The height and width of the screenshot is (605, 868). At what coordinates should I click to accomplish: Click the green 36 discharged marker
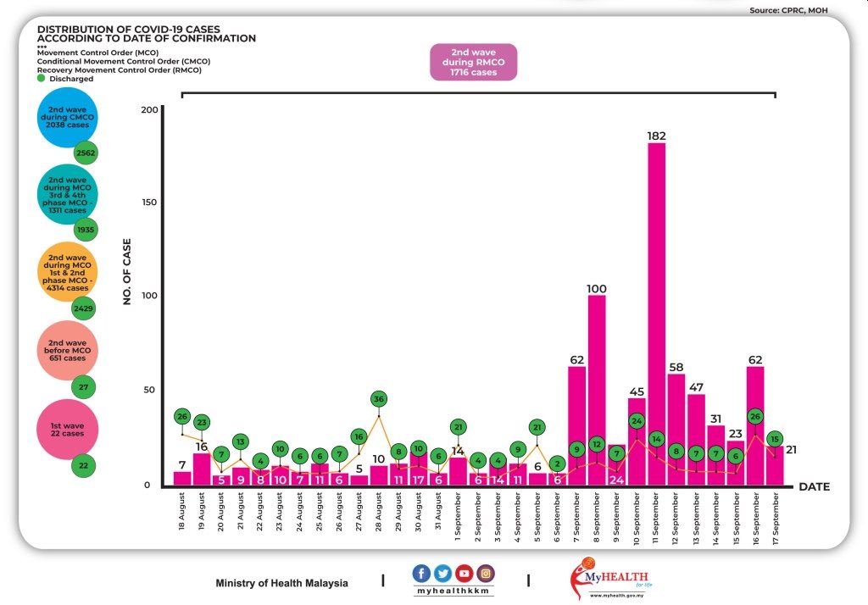tap(379, 399)
